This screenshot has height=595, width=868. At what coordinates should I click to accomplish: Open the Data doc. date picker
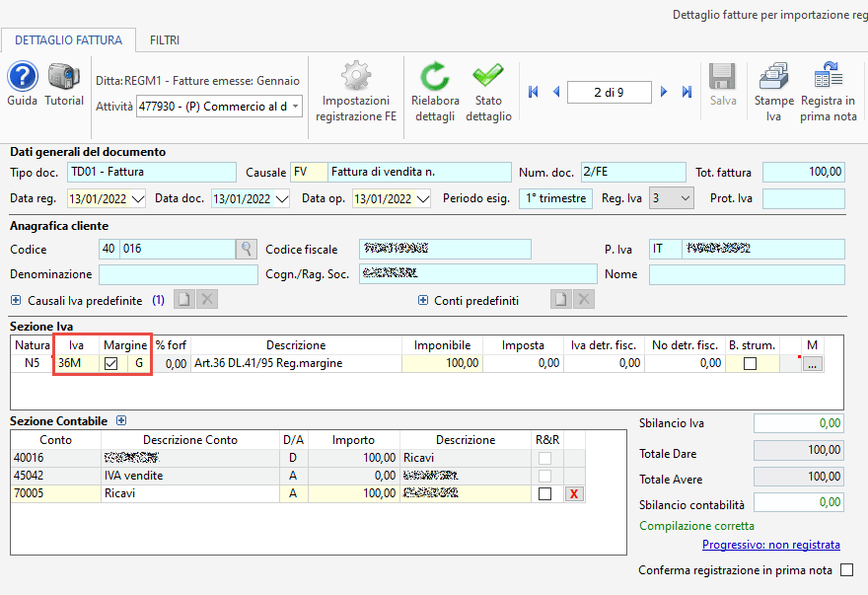282,198
